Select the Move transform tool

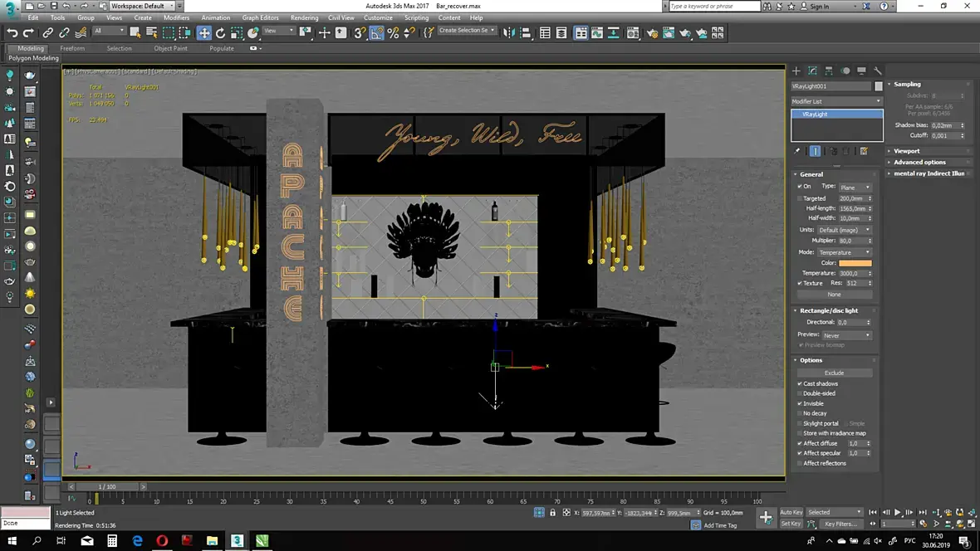(x=203, y=33)
